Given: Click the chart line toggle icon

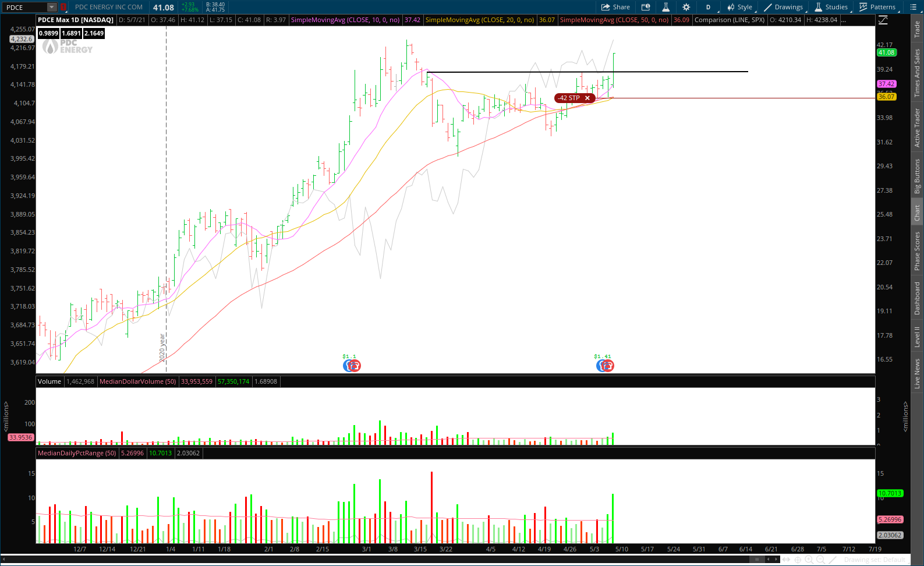Looking at the screenshot, I should (883, 20).
